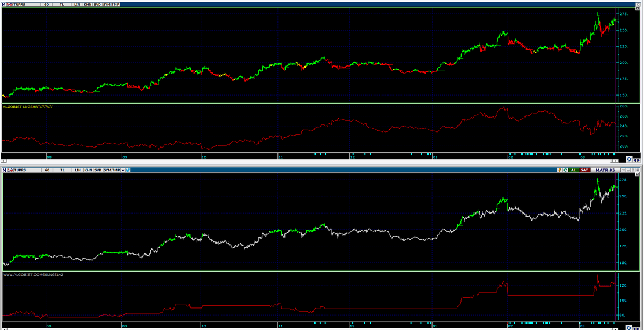Click the MATRIKS logo button
The image size is (644, 330).
[x=605, y=170]
